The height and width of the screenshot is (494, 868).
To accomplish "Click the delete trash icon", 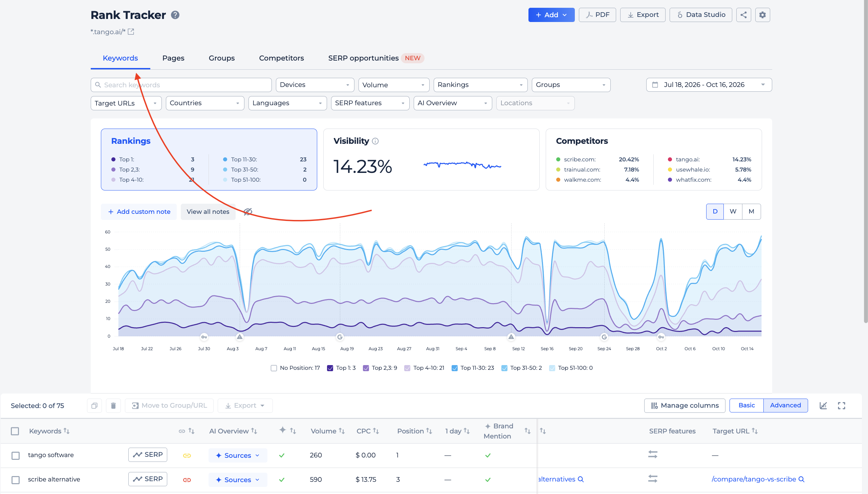I will click(113, 405).
